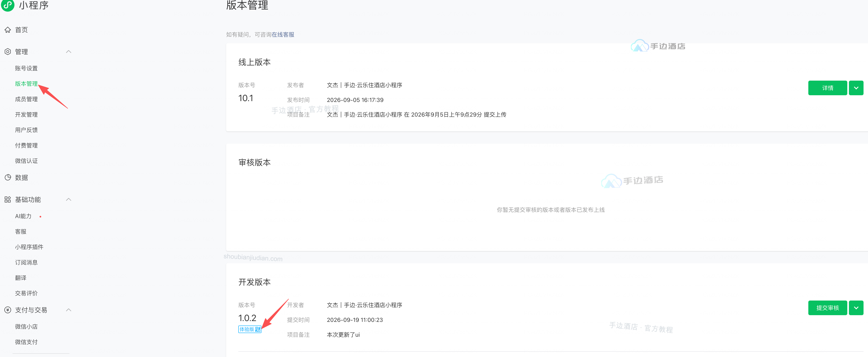Viewport: 868px width, 357px height.
Task: Go to 首页 in the sidebar
Action: tap(22, 30)
